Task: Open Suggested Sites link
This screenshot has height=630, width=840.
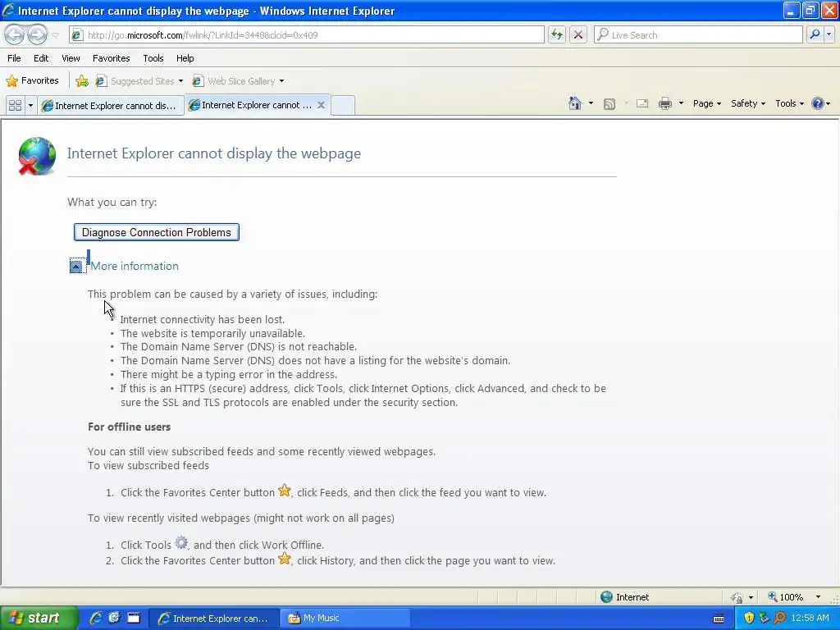Action: [x=135, y=81]
